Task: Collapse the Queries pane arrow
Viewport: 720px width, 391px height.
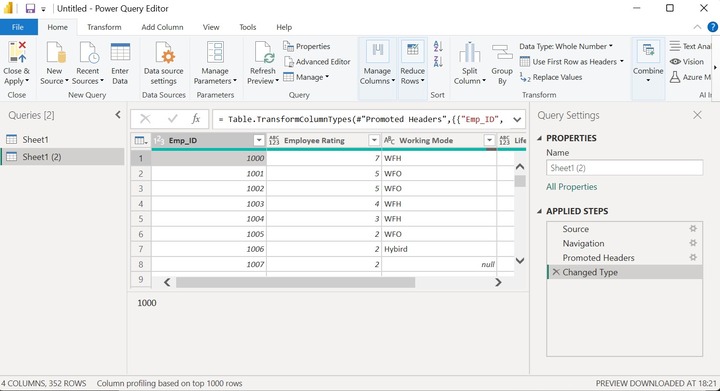Action: tap(118, 115)
